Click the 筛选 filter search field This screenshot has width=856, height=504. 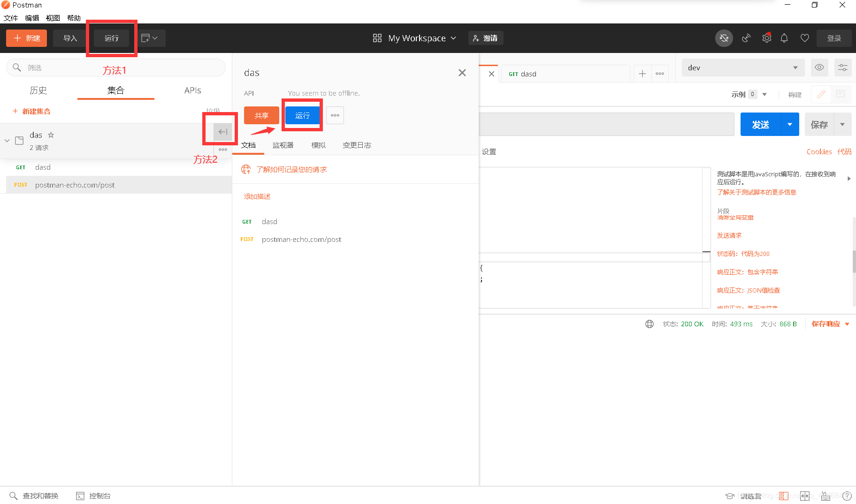(116, 68)
